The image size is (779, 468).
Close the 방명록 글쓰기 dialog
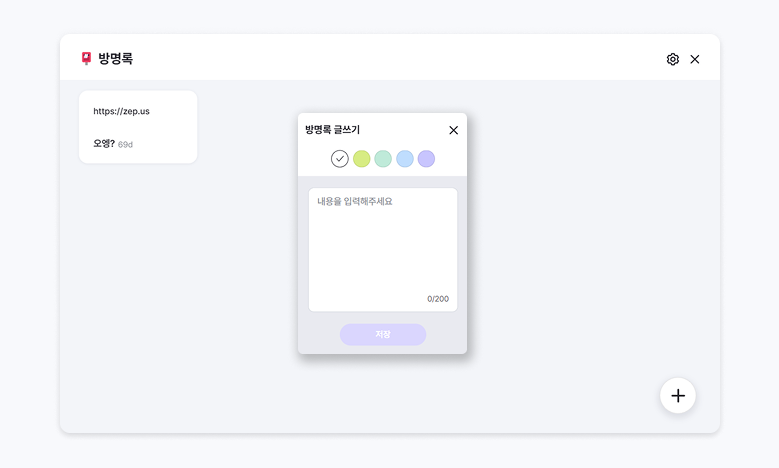coord(453,130)
